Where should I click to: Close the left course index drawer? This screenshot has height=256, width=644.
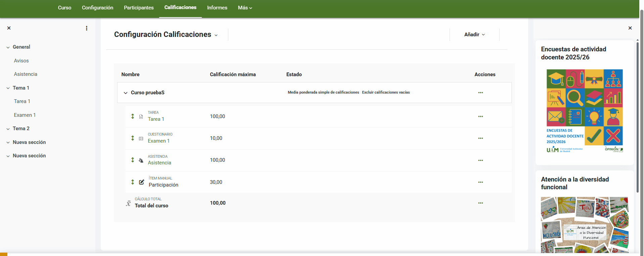pyautogui.click(x=9, y=28)
